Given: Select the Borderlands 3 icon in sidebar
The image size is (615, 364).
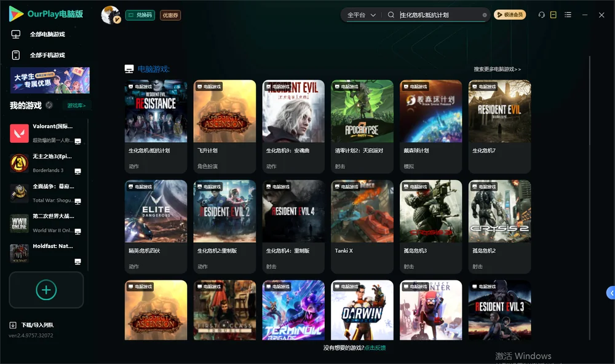Looking at the screenshot, I should click(19, 164).
